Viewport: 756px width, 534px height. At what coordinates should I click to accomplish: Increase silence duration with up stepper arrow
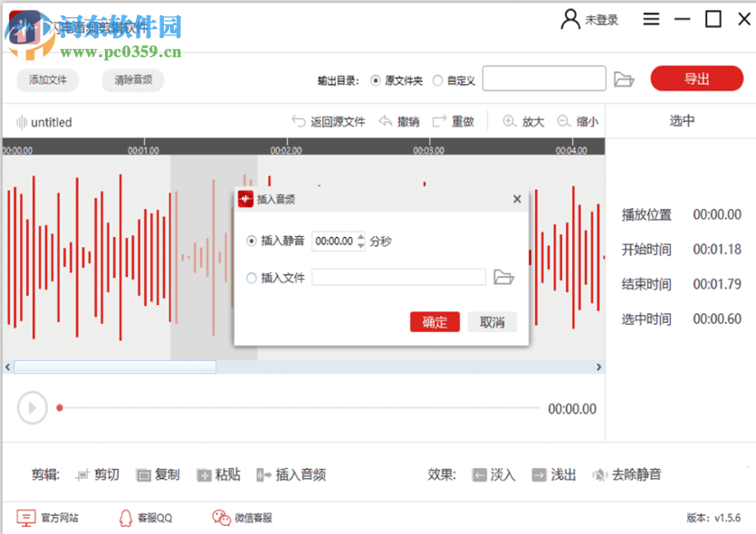pyautogui.click(x=361, y=237)
